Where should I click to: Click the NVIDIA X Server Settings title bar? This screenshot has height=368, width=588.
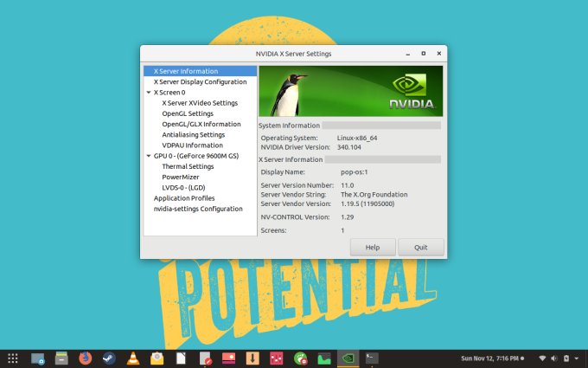pos(293,54)
